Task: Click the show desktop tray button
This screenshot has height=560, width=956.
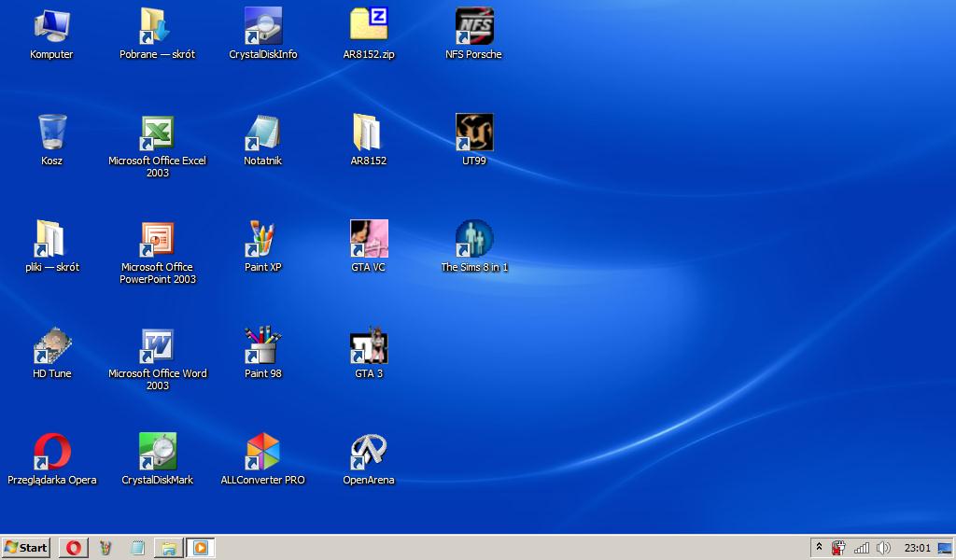Action: click(945, 548)
